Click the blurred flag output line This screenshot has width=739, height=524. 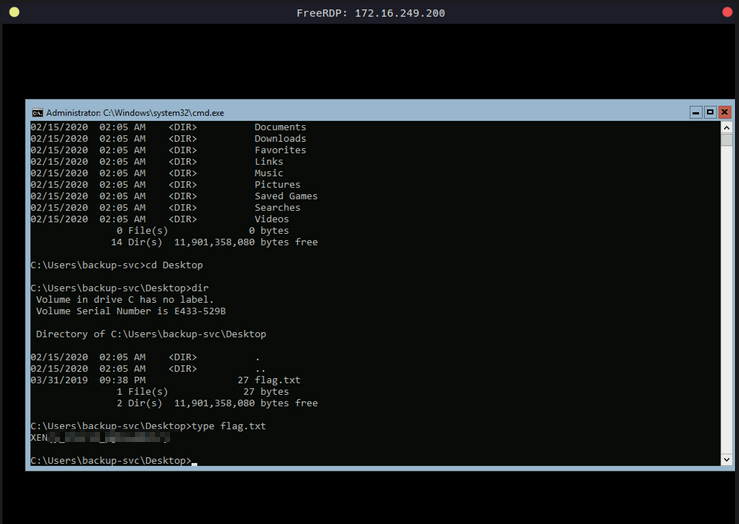pos(100,438)
